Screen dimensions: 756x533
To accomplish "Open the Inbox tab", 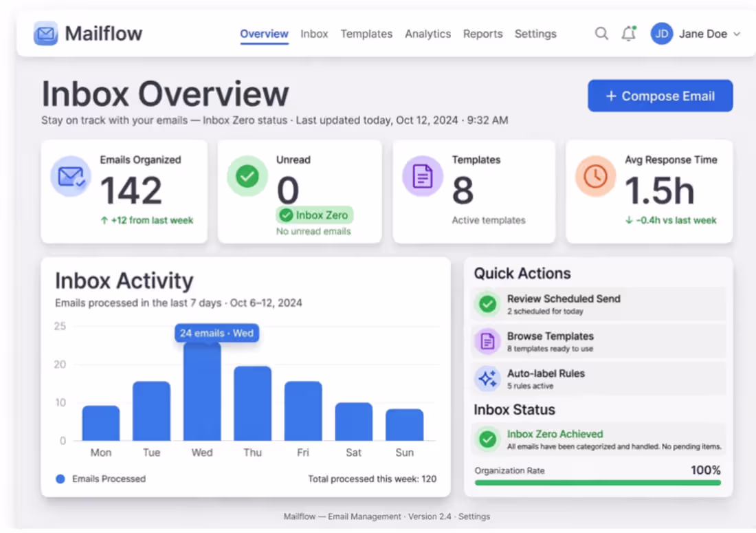I will click(314, 34).
